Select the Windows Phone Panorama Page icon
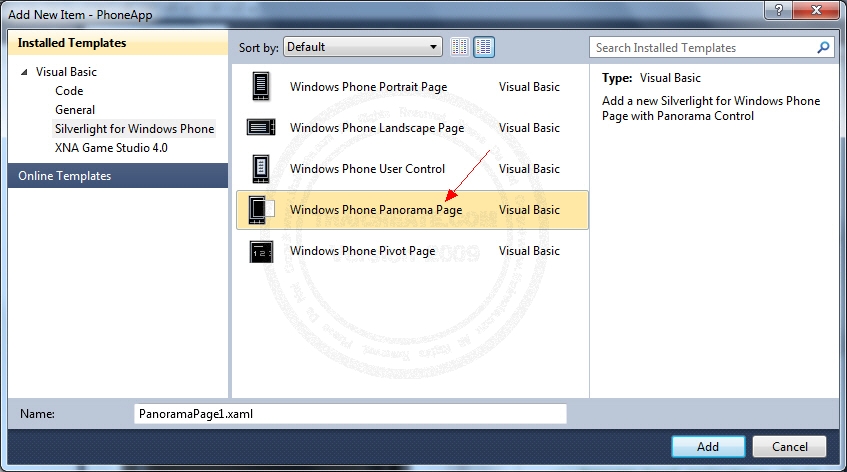 click(261, 210)
